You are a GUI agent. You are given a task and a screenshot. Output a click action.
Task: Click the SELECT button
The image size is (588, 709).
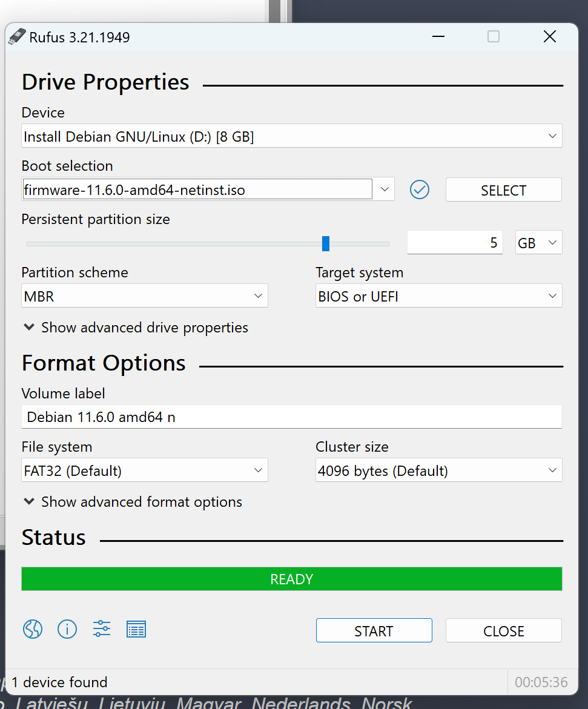tap(503, 190)
